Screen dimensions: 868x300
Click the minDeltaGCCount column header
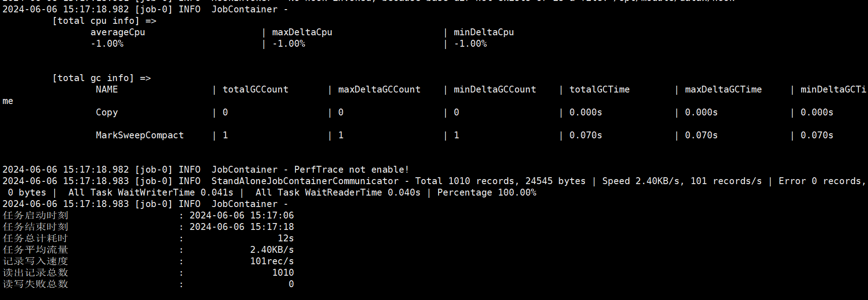[x=495, y=89]
